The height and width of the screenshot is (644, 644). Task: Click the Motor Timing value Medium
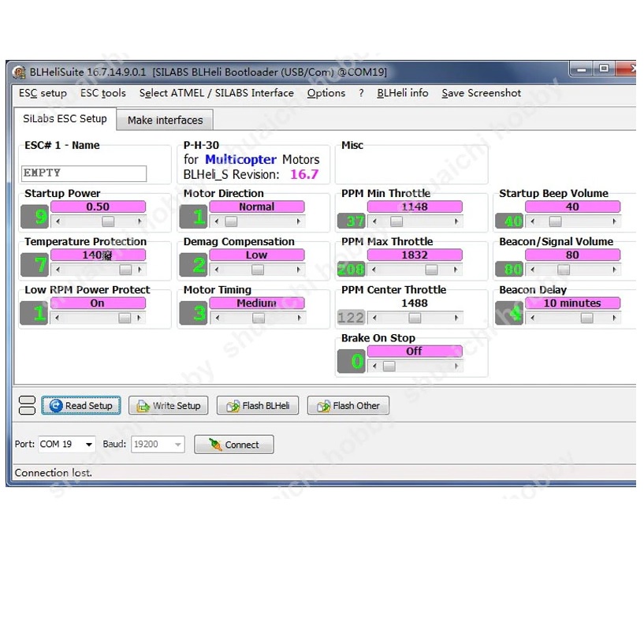point(257,303)
